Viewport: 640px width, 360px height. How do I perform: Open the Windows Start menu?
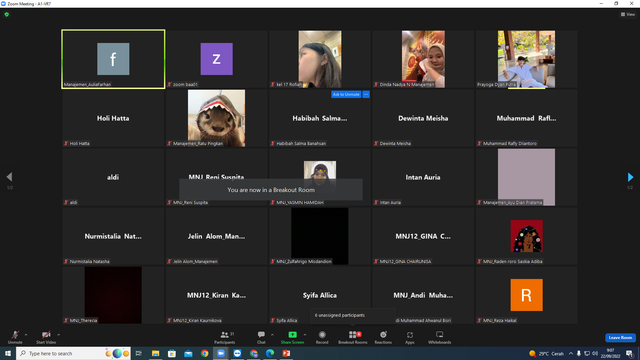tap(8, 353)
